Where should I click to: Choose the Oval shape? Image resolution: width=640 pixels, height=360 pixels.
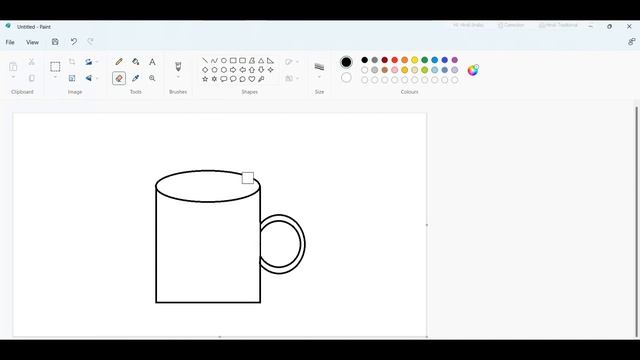[224, 60]
